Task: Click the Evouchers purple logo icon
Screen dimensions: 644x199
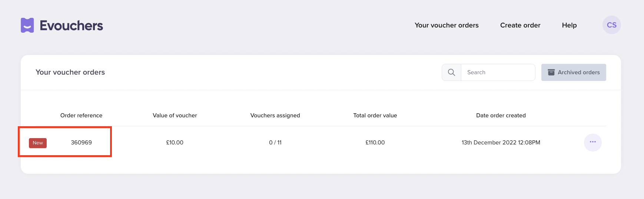Action: pos(27,25)
